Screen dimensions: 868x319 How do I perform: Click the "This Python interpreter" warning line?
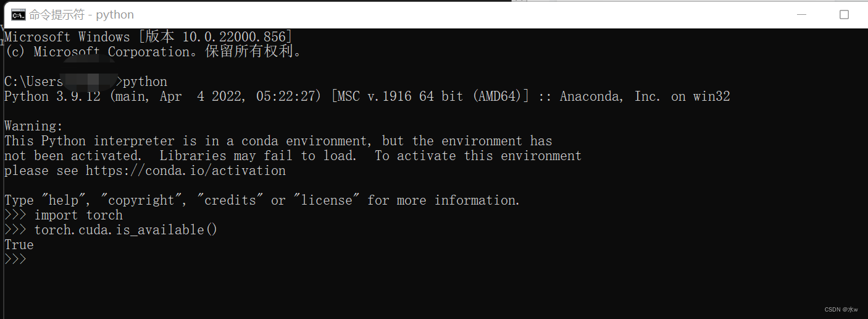tap(278, 141)
